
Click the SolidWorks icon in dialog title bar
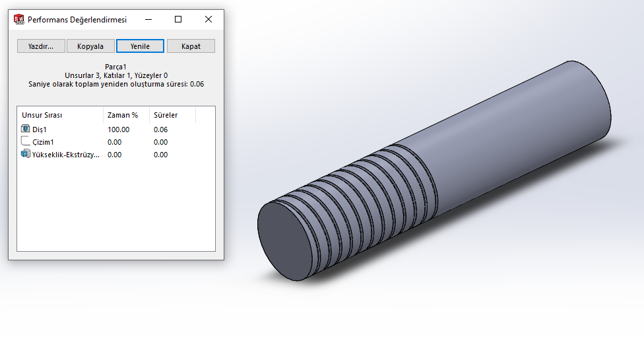coord(18,20)
